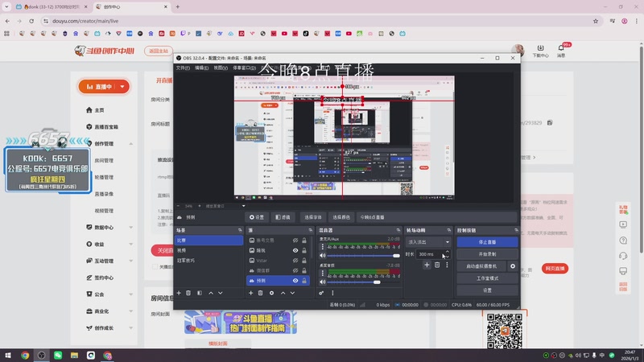Image resolution: width=644 pixels, height=362 pixels.
Task: Click 停止直播 button in OBS
Action: (487, 242)
